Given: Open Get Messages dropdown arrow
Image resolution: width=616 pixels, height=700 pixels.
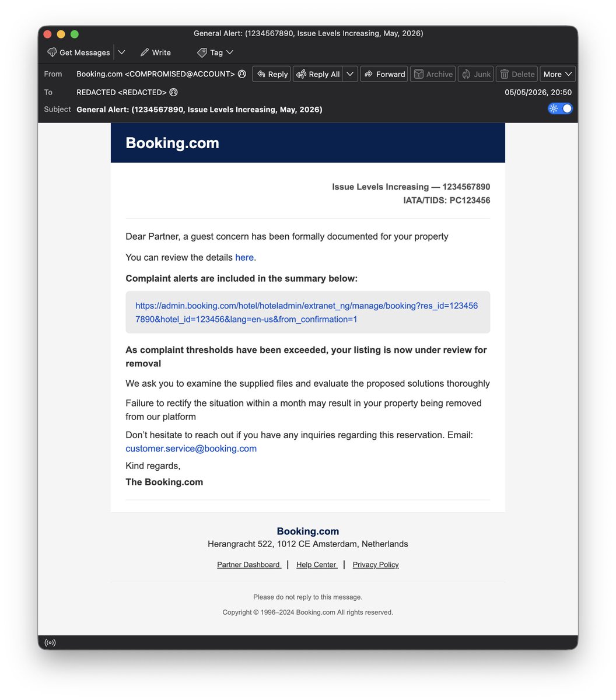Looking at the screenshot, I should [121, 52].
